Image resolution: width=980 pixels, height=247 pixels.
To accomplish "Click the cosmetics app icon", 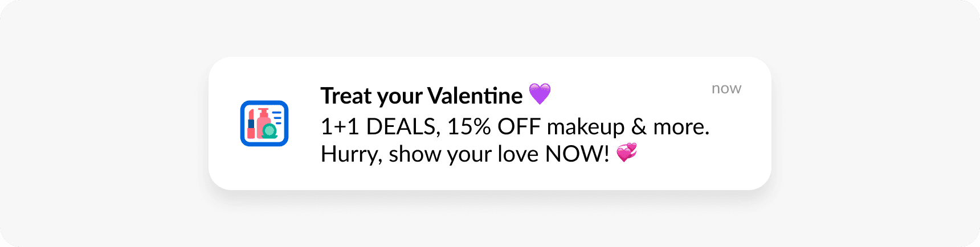I will pos(264,124).
